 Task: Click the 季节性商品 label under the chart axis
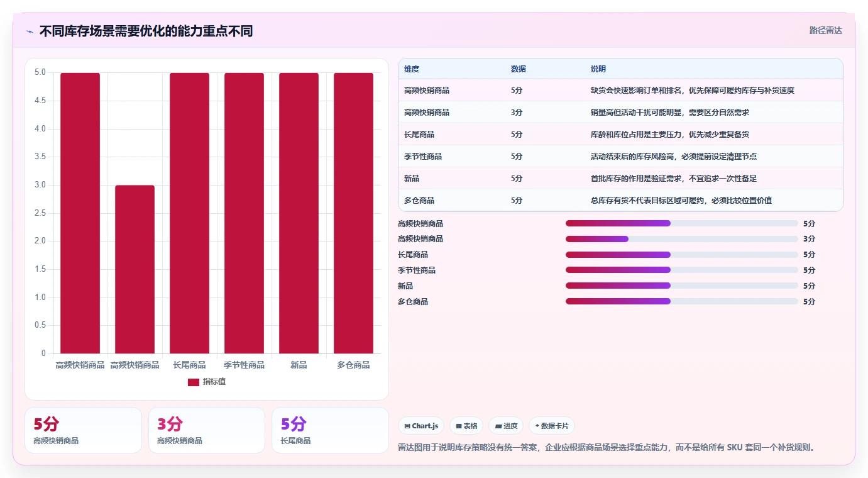pyautogui.click(x=244, y=365)
